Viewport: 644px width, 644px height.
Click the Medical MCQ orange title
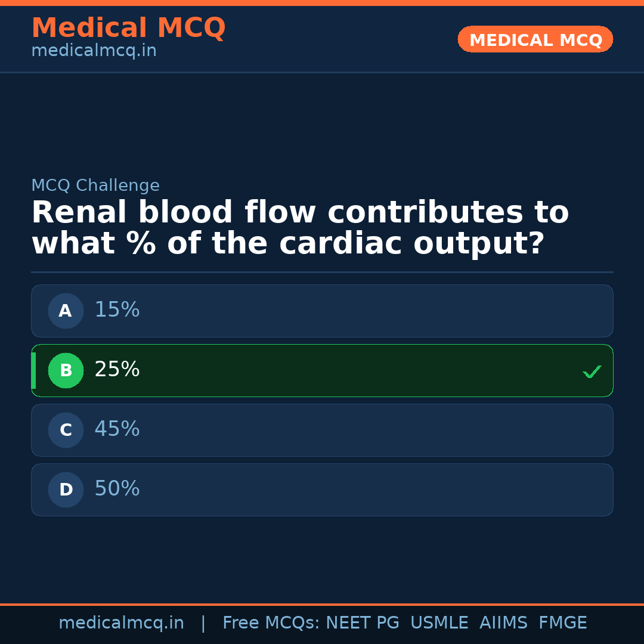128,28
